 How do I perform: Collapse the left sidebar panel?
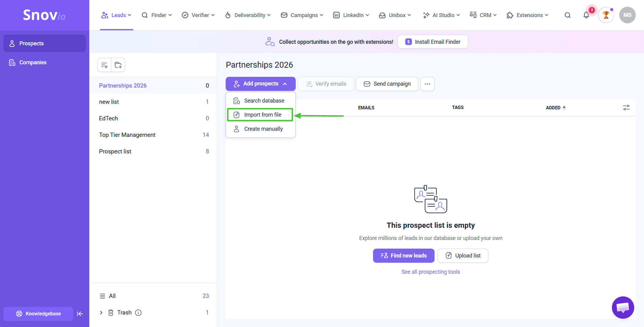pyautogui.click(x=80, y=314)
